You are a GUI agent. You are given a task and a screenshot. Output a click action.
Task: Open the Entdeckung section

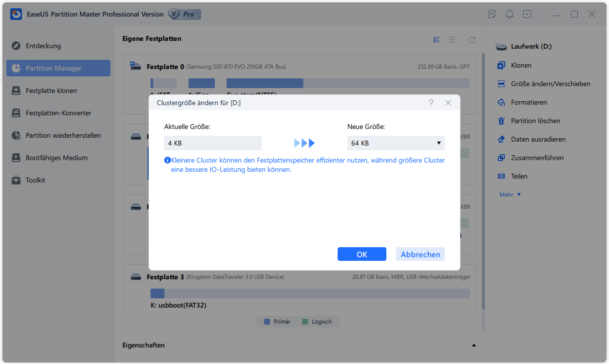tap(58, 46)
